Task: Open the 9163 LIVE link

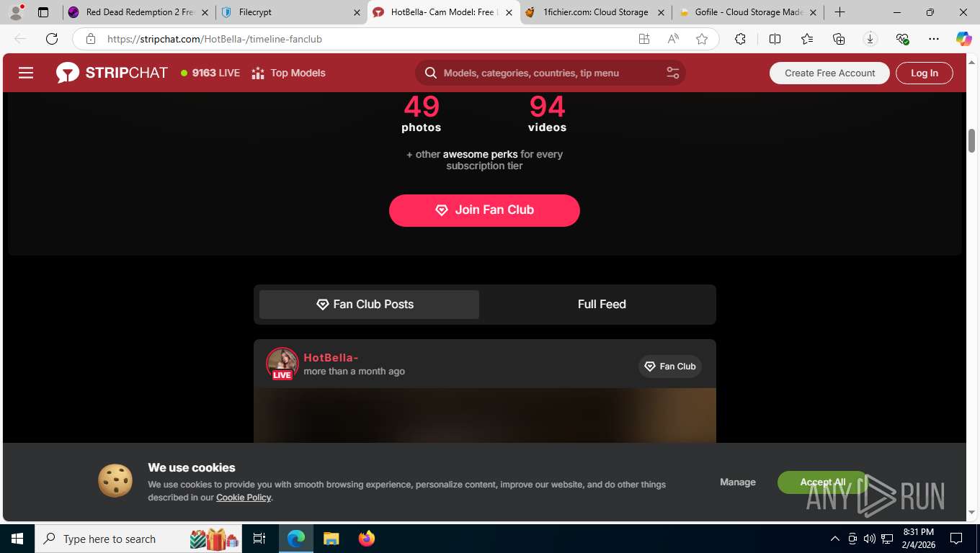Action: 210,73
